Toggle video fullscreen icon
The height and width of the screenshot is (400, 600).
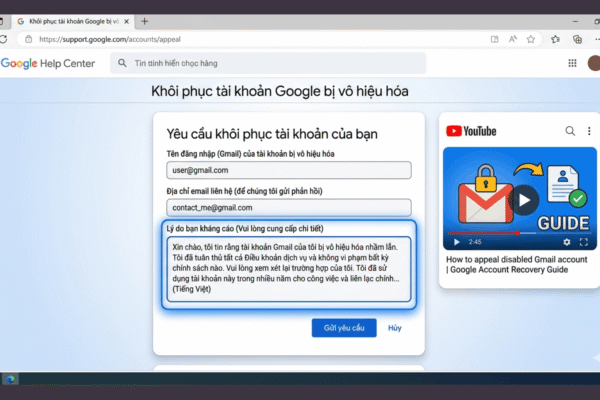point(584,242)
